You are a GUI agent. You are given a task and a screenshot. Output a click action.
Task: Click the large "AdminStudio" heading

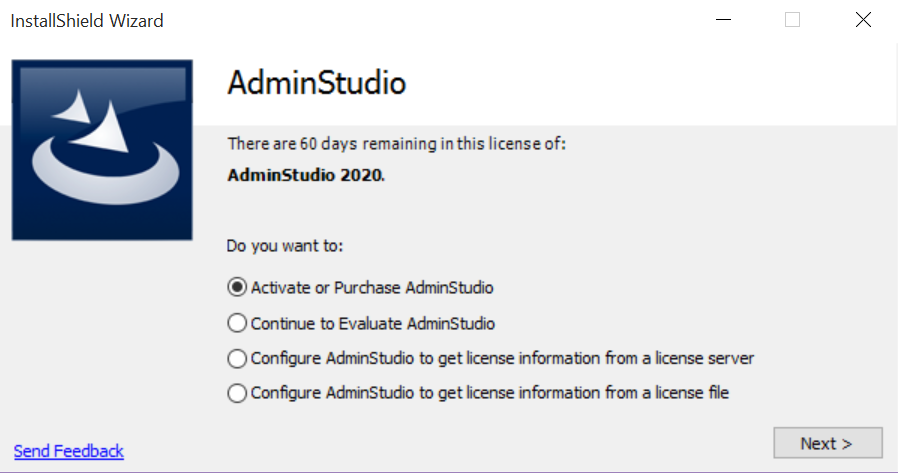(317, 82)
